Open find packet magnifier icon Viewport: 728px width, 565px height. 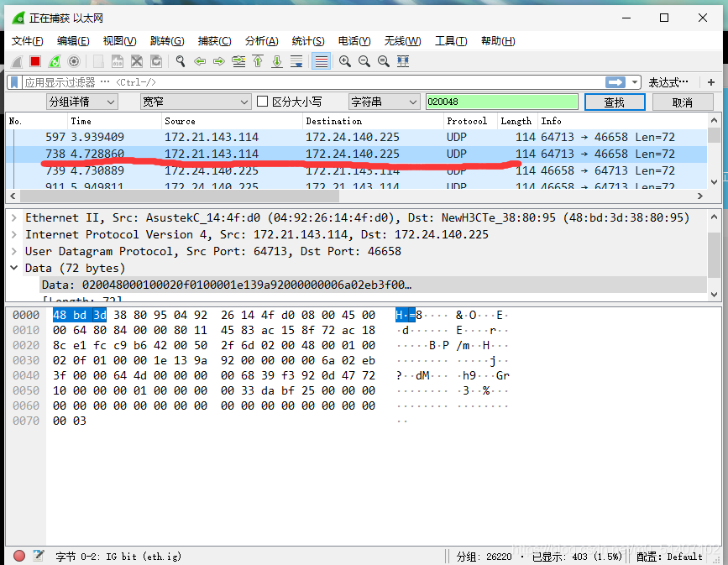(181, 61)
